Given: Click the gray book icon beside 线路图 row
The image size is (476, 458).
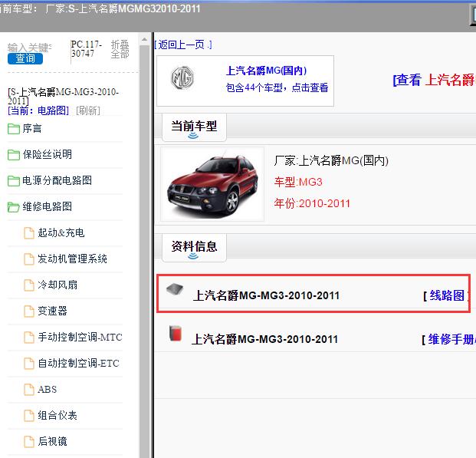Looking at the screenshot, I should 175,289.
